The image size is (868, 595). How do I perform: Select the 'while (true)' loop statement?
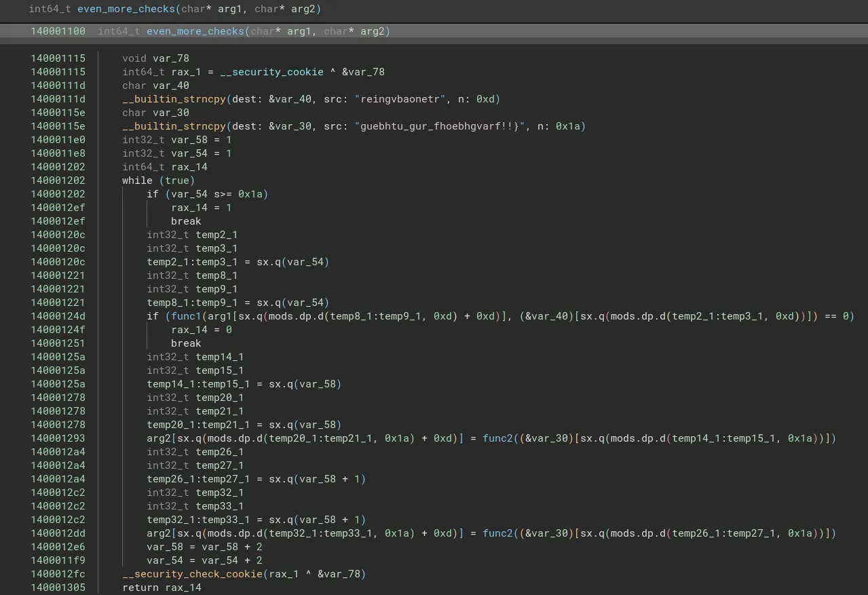click(x=158, y=180)
